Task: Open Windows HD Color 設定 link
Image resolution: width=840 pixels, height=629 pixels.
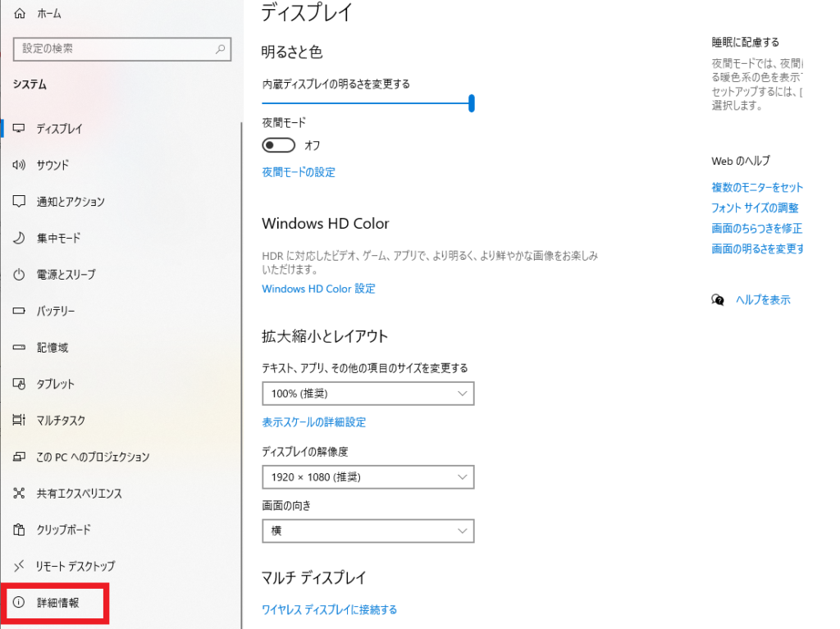Action: click(318, 289)
